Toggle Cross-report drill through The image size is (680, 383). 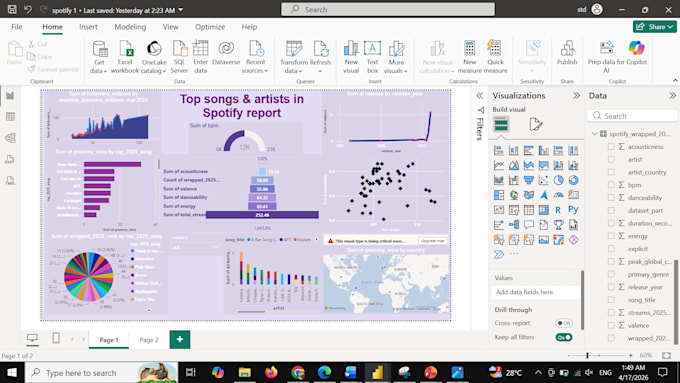coord(564,323)
